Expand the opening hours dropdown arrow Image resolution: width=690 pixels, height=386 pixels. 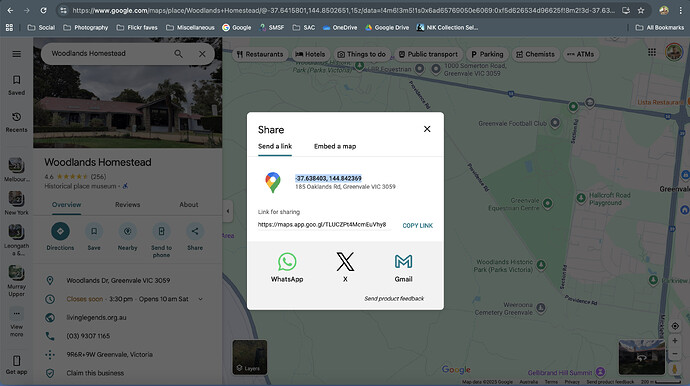201,299
